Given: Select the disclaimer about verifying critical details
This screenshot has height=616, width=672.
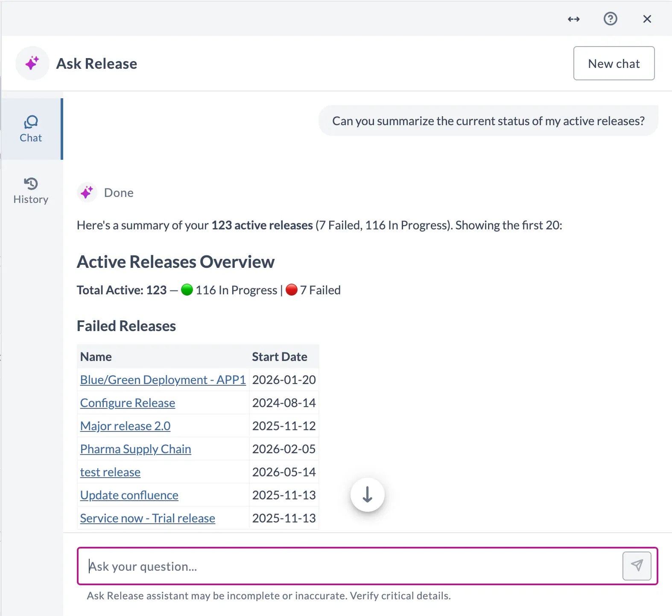Looking at the screenshot, I should click(x=269, y=595).
